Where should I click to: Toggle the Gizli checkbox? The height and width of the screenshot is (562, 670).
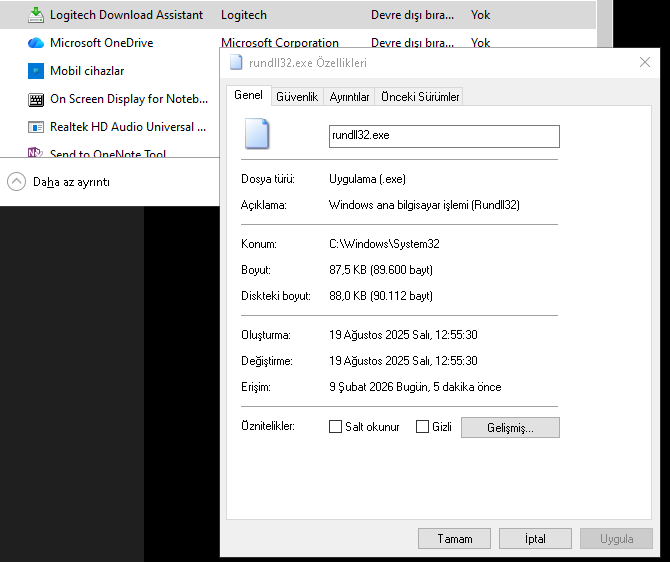[422, 427]
